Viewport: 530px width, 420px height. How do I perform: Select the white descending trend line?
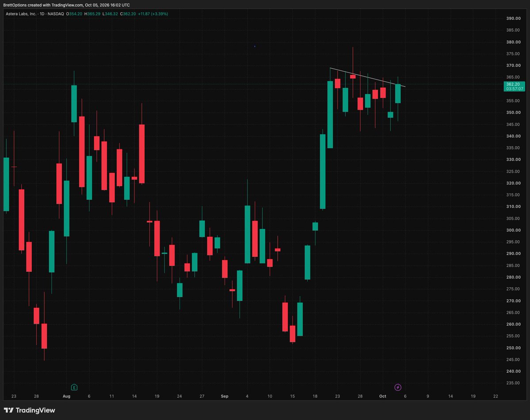coord(367,77)
